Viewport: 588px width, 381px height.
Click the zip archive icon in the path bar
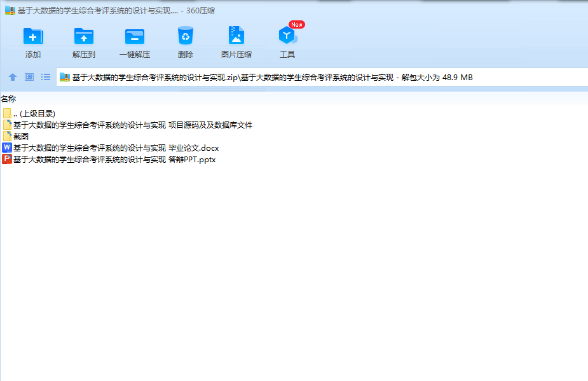click(65, 78)
